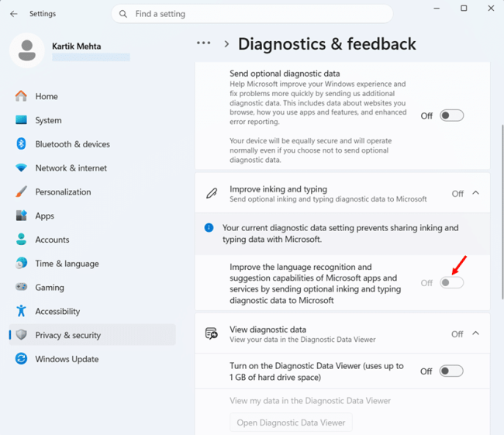Image resolution: width=504 pixels, height=435 pixels.
Task: Click the Home house icon in sidebar
Action: point(21,96)
